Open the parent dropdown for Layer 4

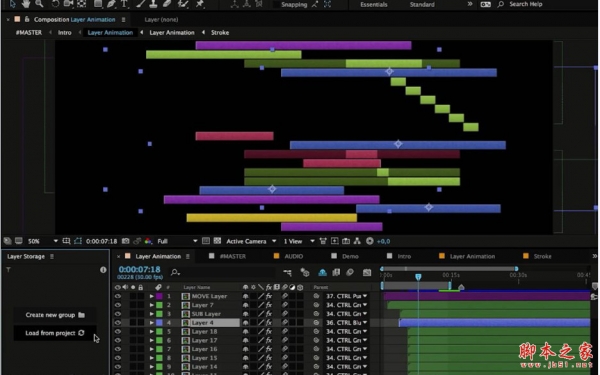coord(346,323)
